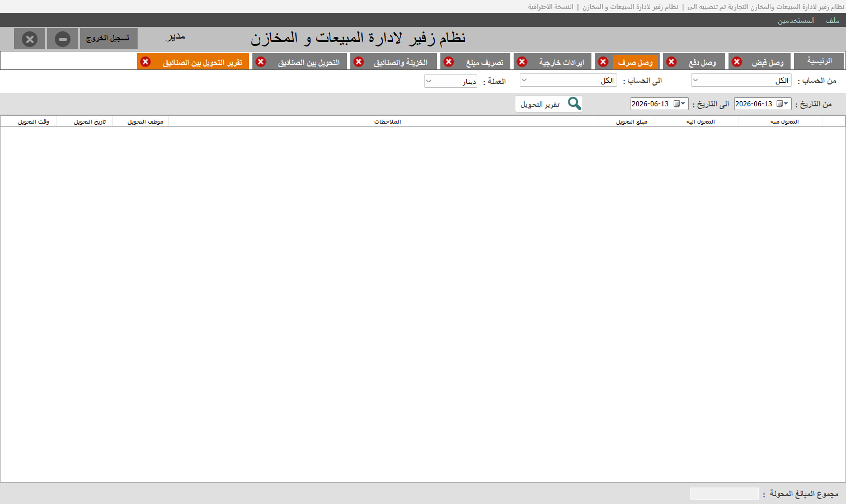Open the الى التاريخ calendar picker

coord(680,104)
